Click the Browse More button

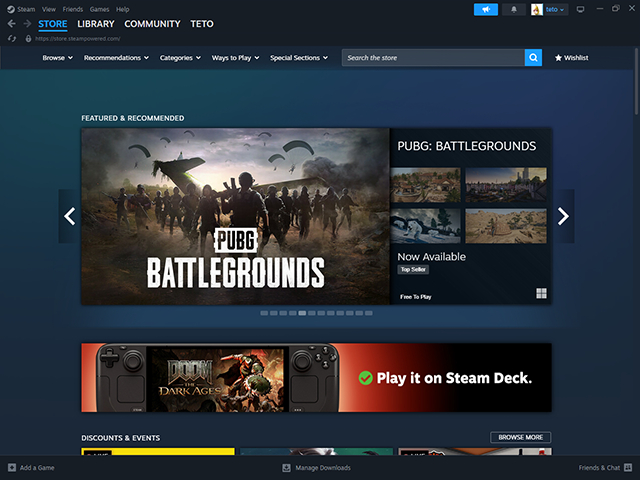click(x=520, y=437)
